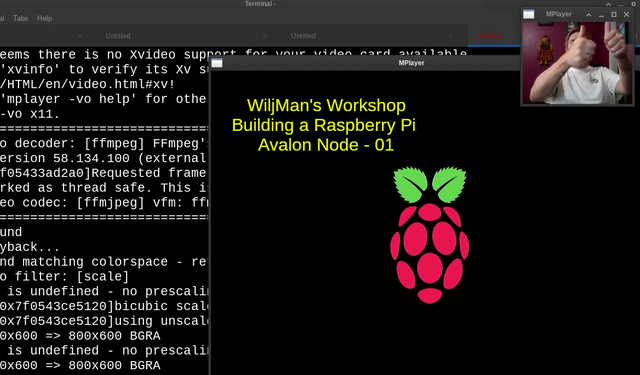Image resolution: width=640 pixels, height=375 pixels.
Task: Click terminal line 'yback...'
Action: (30, 247)
